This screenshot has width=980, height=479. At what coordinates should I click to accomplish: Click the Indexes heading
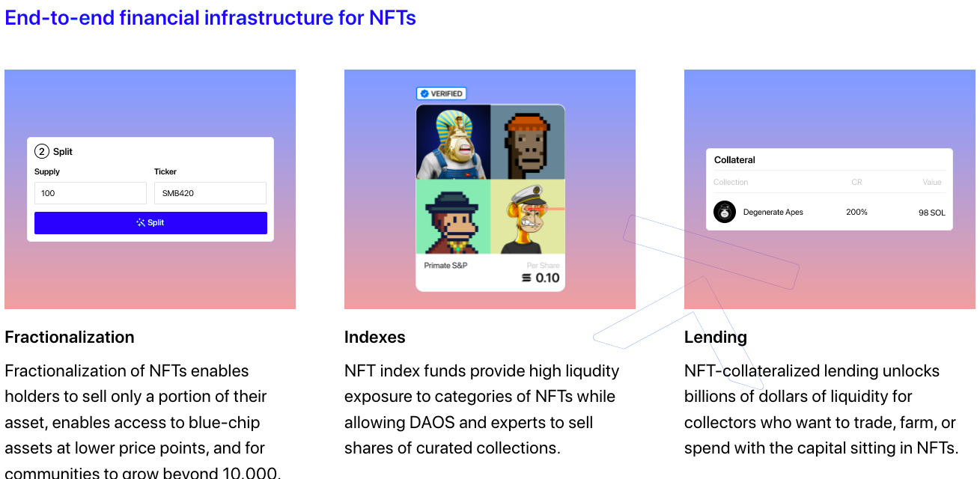coord(375,337)
